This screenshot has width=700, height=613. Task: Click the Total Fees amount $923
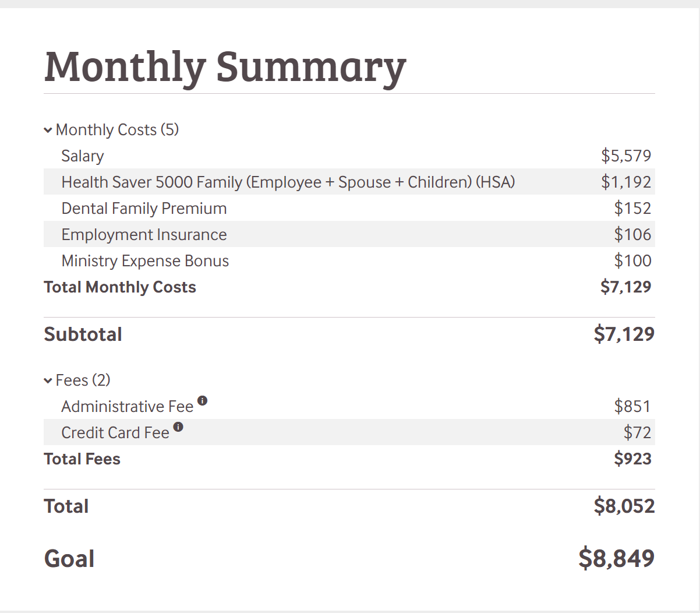point(632,459)
